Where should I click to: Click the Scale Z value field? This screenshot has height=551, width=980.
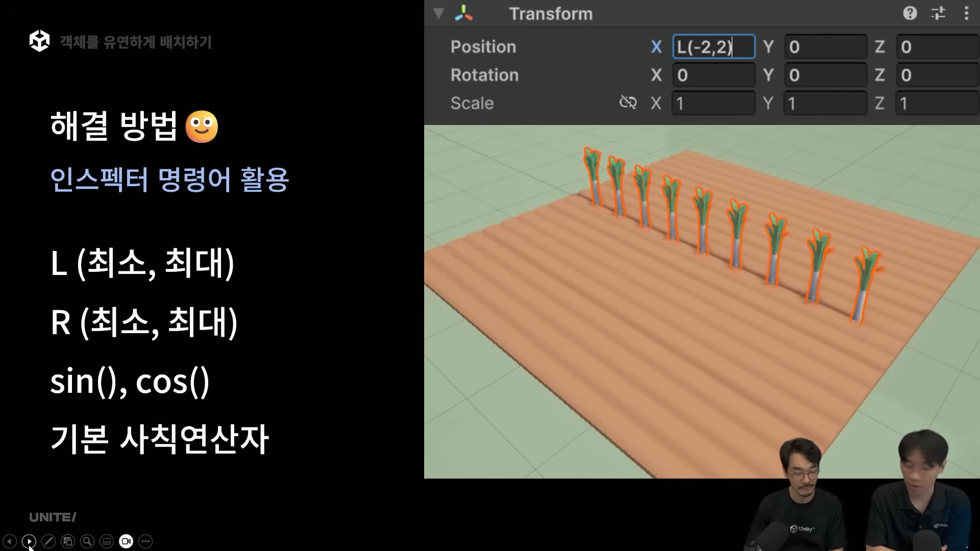[937, 104]
